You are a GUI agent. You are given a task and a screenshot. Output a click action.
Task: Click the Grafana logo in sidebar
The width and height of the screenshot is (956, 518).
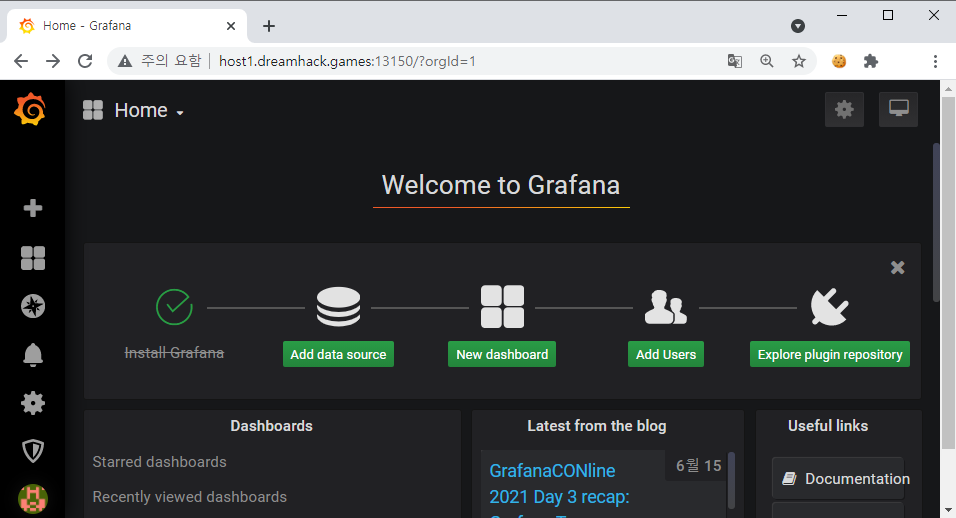tap(30, 110)
